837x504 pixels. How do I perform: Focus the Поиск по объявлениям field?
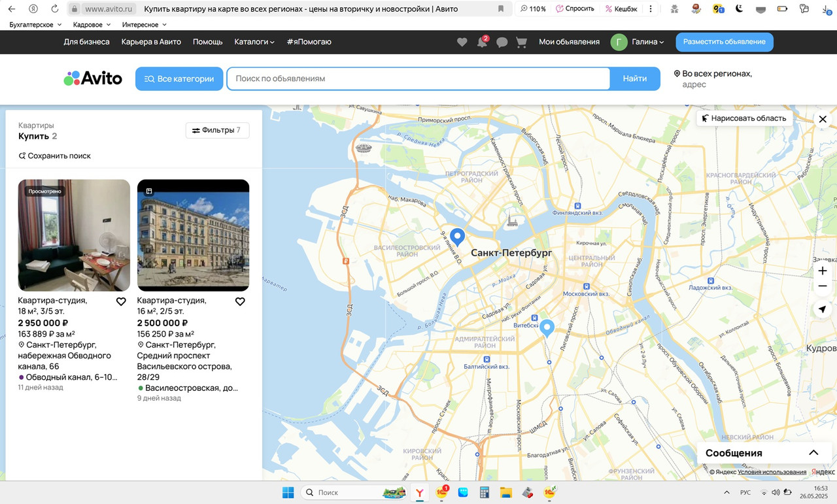[x=418, y=78]
